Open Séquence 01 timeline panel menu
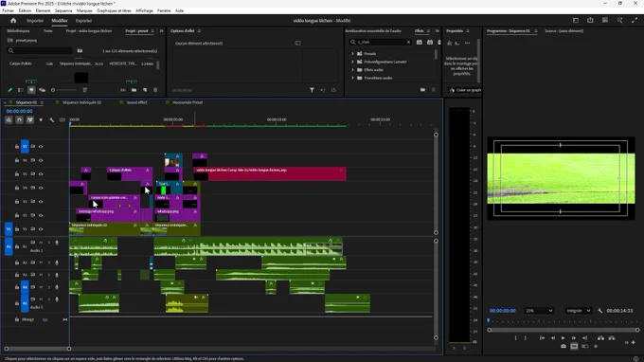 point(42,102)
